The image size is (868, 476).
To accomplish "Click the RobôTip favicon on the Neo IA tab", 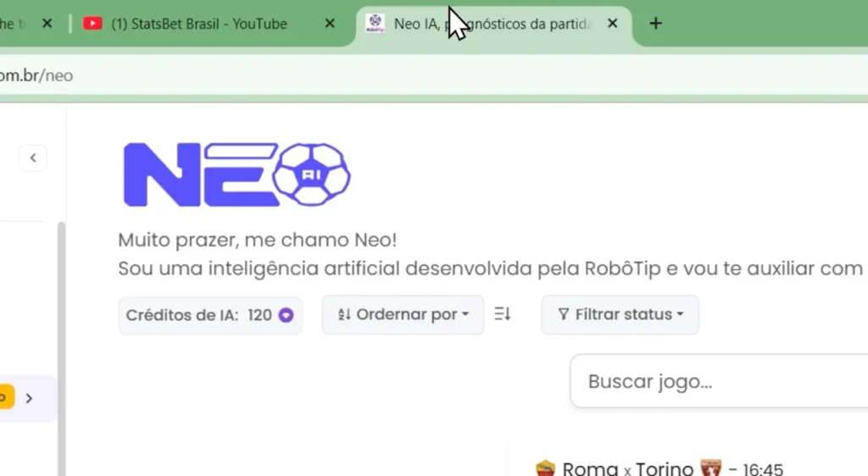I will pos(376,24).
